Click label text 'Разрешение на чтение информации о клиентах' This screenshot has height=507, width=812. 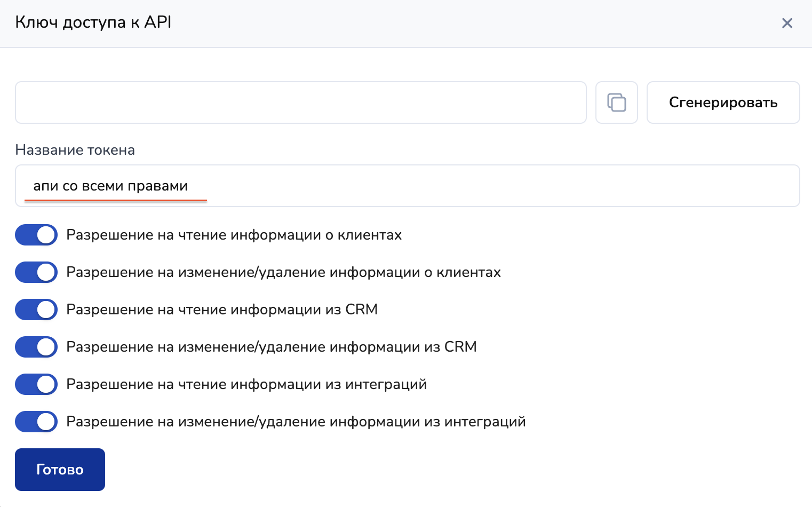(x=234, y=235)
